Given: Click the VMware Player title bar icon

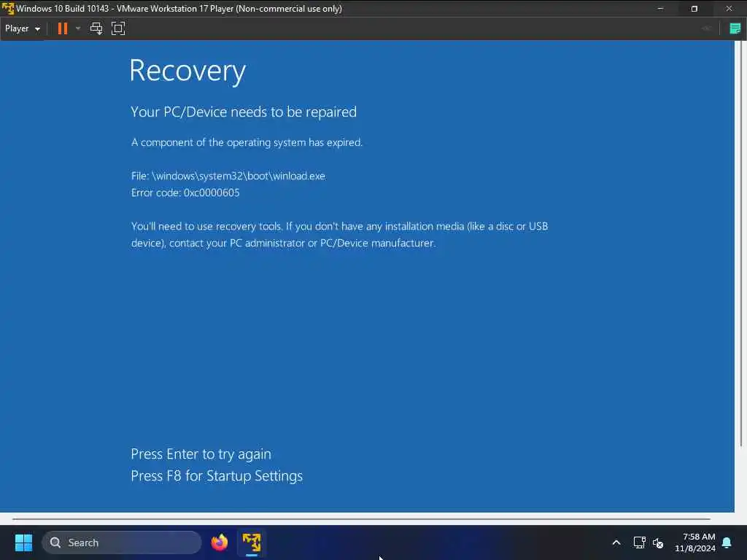Looking at the screenshot, I should click(7, 9).
